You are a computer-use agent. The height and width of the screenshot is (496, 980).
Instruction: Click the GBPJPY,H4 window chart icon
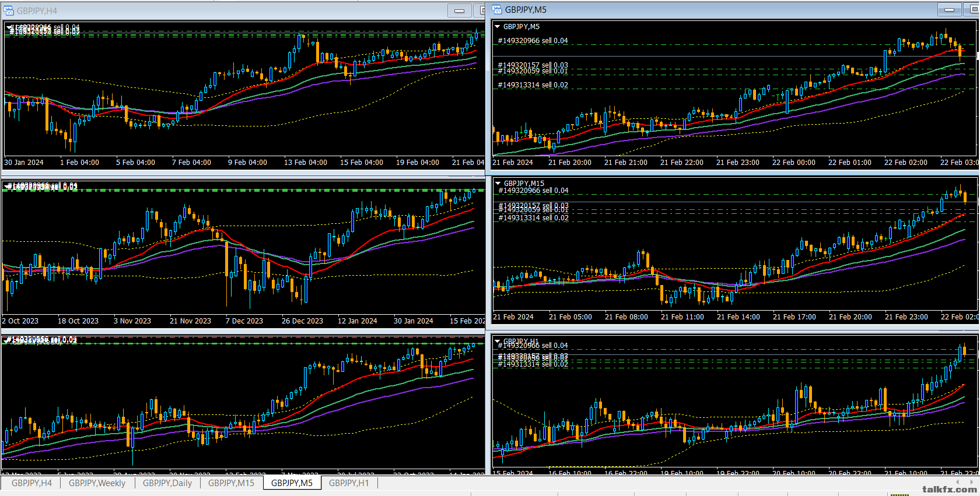[x=9, y=10]
